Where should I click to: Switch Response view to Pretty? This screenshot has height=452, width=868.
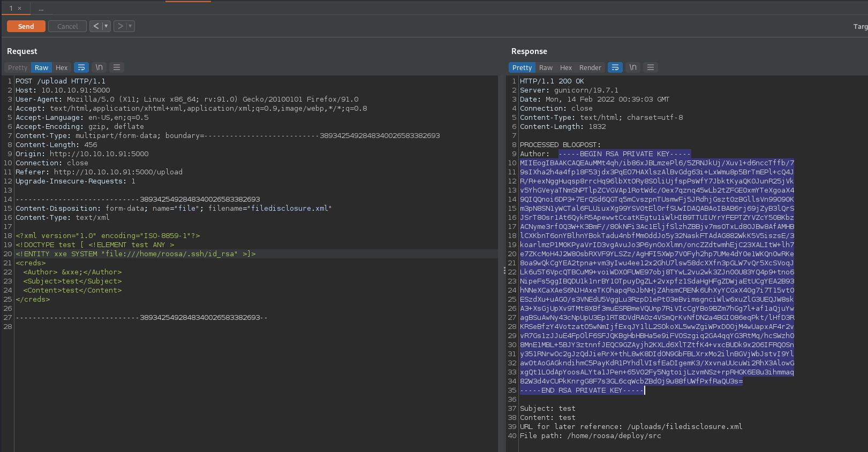pyautogui.click(x=522, y=67)
